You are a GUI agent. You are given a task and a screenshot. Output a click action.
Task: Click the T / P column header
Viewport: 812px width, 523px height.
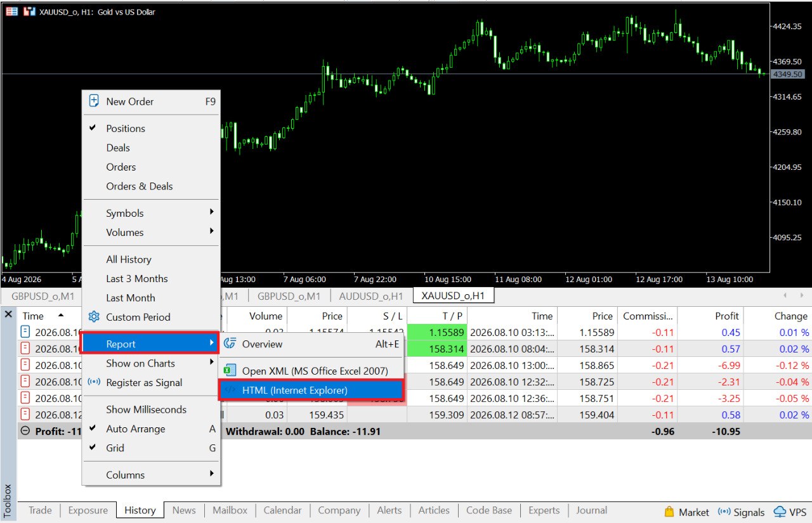point(437,316)
